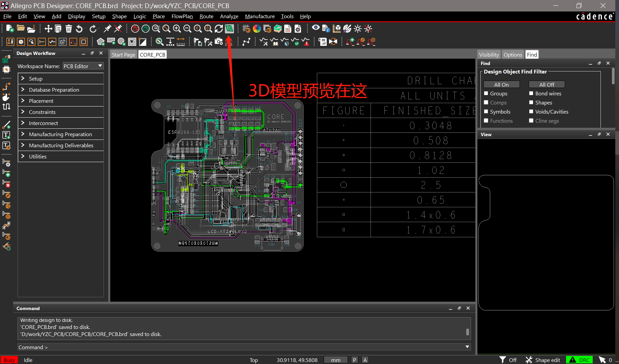
Task: Switch to the Visibility tab
Action: (x=489, y=55)
